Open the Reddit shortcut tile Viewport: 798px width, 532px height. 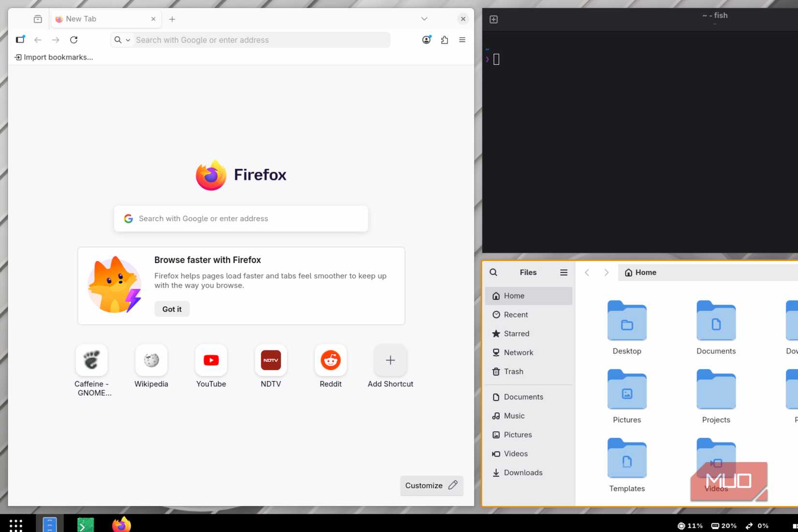click(x=330, y=360)
